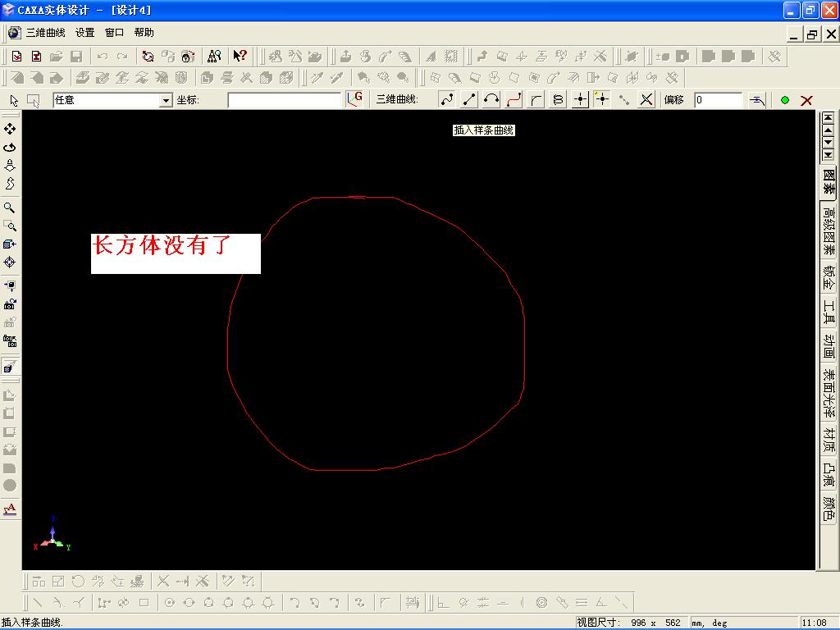The width and height of the screenshot is (840, 630).
Task: Select the zoom window tool
Action: [10, 226]
